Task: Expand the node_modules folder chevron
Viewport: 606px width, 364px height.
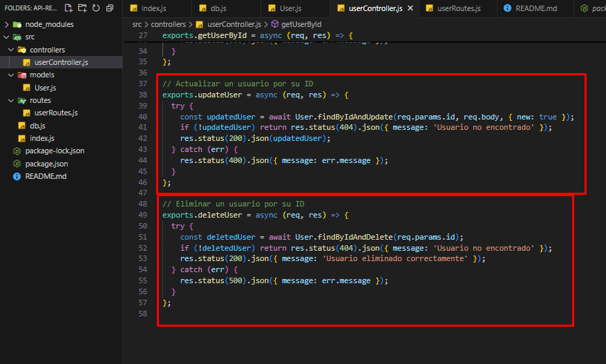Action: pos(6,24)
